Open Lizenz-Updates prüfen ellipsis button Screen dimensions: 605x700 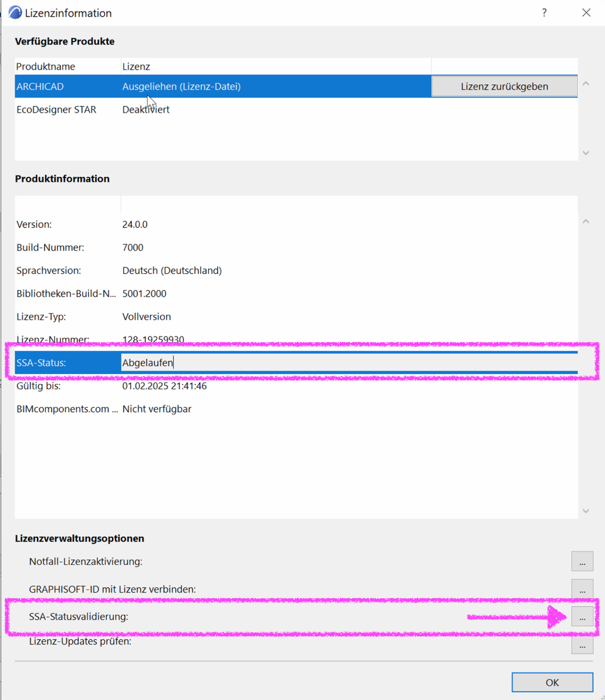coord(582,644)
